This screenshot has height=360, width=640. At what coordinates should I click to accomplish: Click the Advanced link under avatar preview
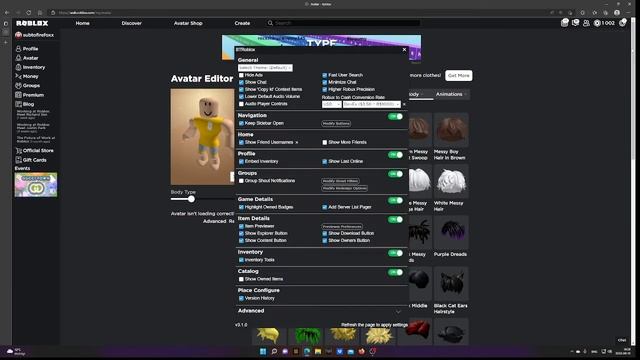pyautogui.click(x=214, y=221)
